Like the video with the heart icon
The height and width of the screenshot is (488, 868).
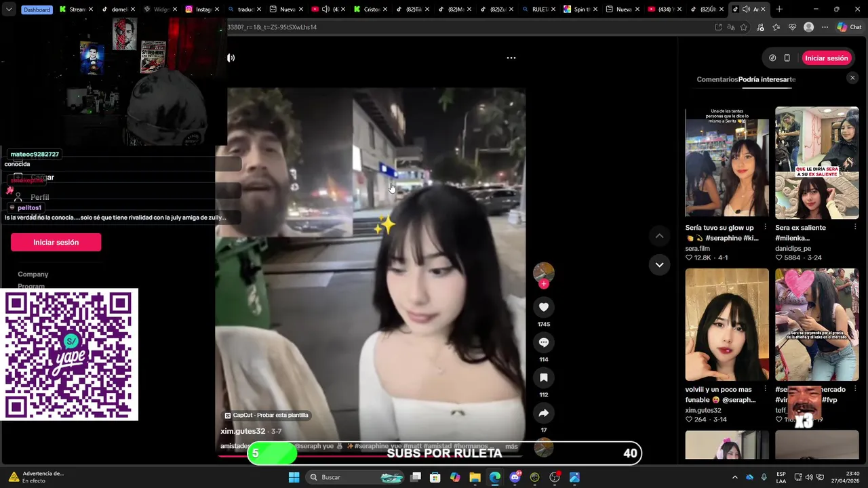click(x=543, y=307)
